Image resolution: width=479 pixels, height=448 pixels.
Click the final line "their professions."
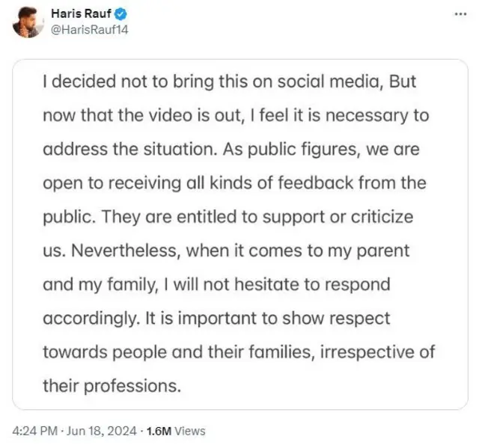(x=112, y=386)
